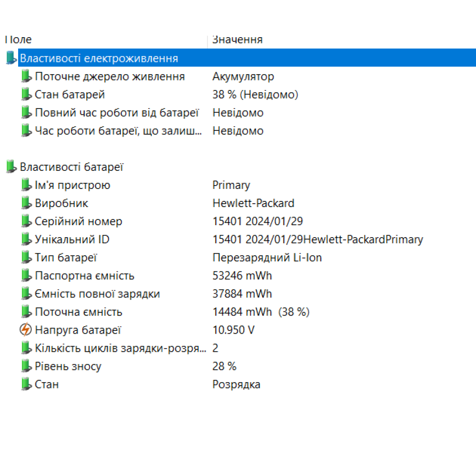The image size is (476, 476).
Task: Click the battery icon next to Рівень зносу
Action: click(x=26, y=366)
